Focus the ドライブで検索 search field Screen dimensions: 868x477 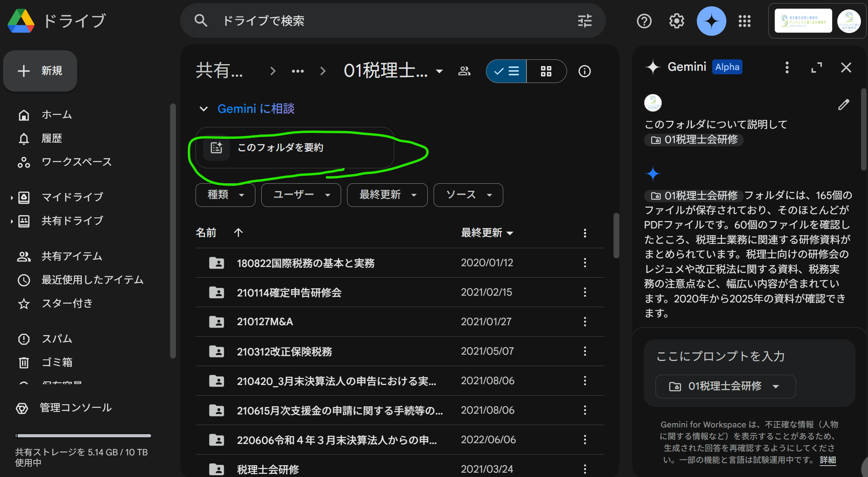tap(393, 20)
